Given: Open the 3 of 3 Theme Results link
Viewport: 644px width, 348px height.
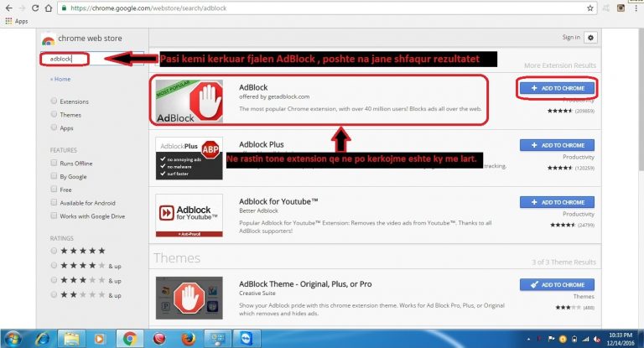Looking at the screenshot, I should pos(563,262).
